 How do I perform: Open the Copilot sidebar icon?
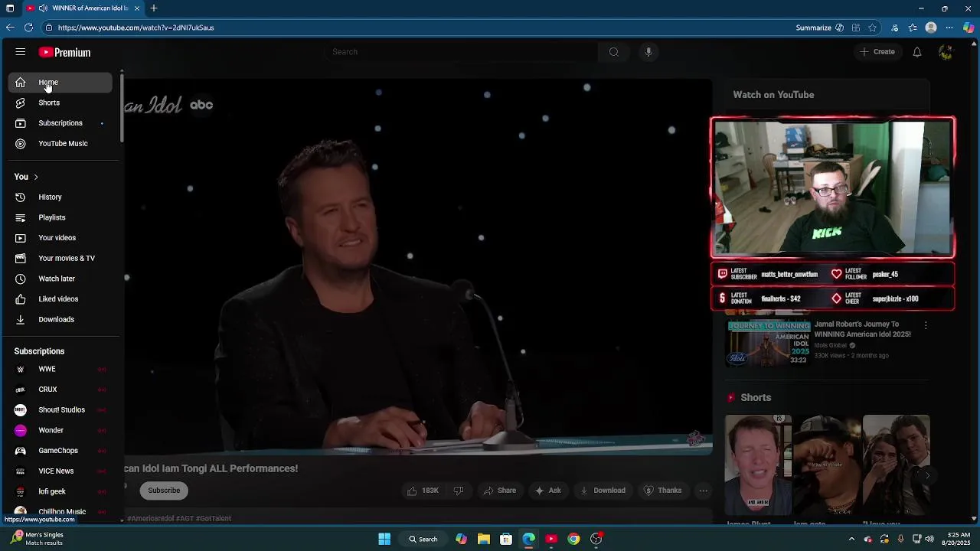click(x=969, y=28)
